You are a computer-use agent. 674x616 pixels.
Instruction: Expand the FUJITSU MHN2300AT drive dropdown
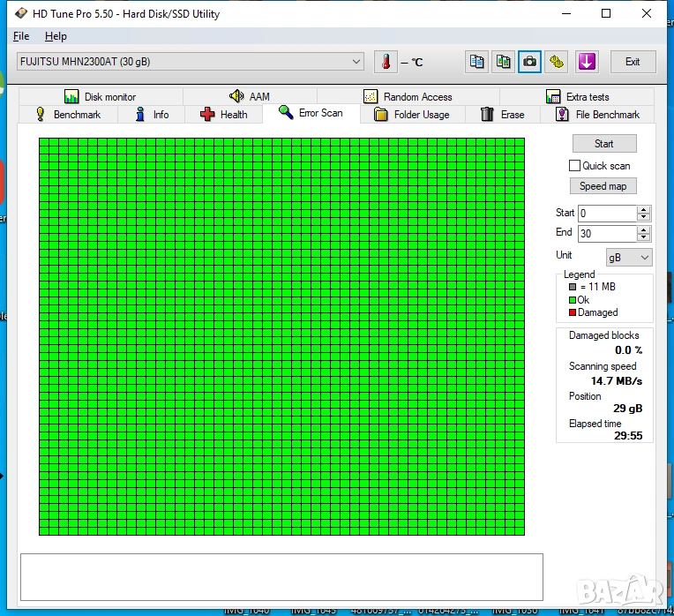pos(356,62)
